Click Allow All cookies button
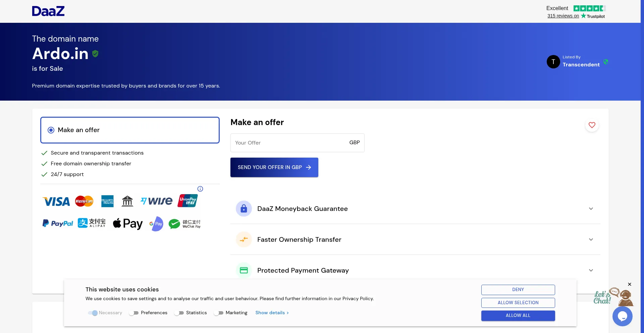 (518, 316)
